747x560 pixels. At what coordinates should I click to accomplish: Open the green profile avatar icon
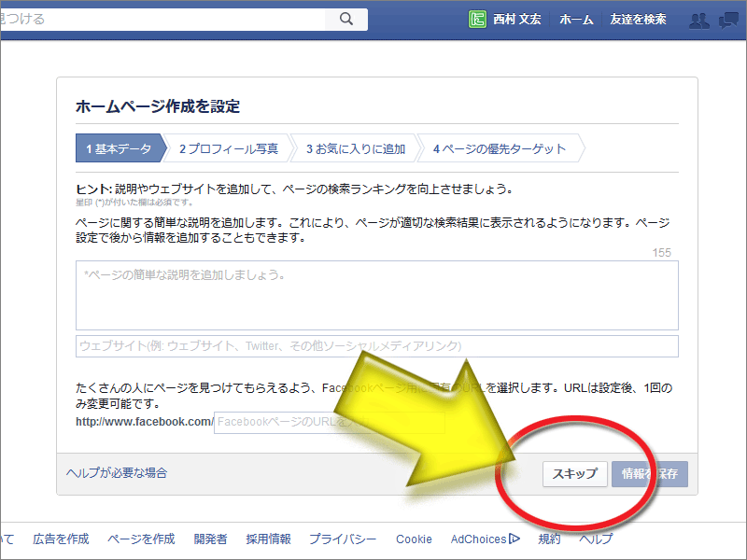477,19
